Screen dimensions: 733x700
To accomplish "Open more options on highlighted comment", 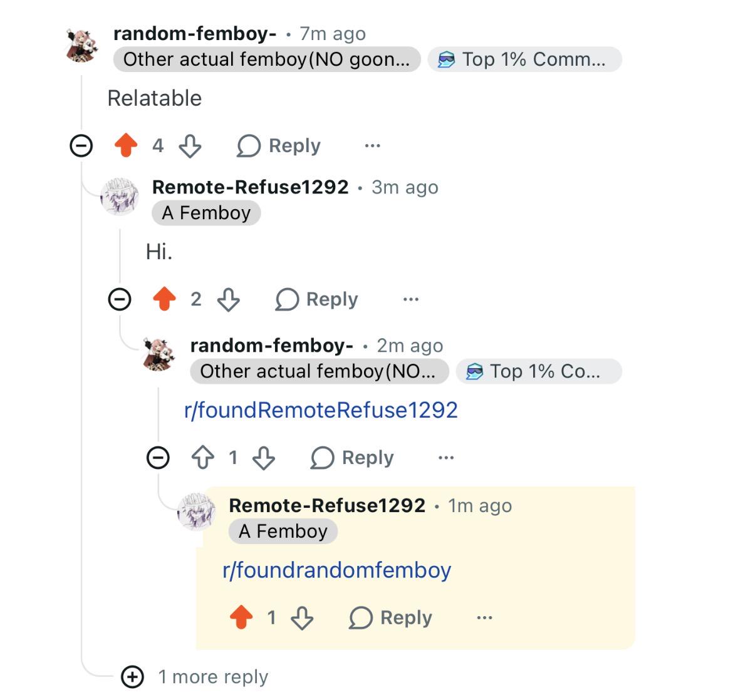I will click(484, 618).
